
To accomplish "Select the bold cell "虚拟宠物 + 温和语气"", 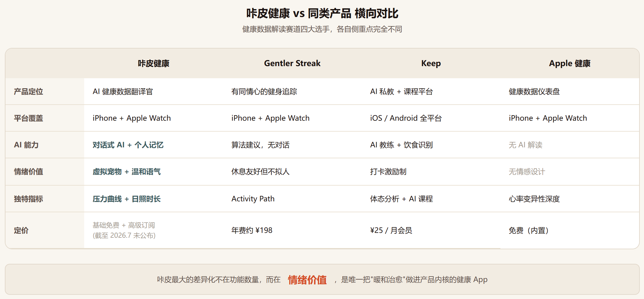I will [127, 172].
